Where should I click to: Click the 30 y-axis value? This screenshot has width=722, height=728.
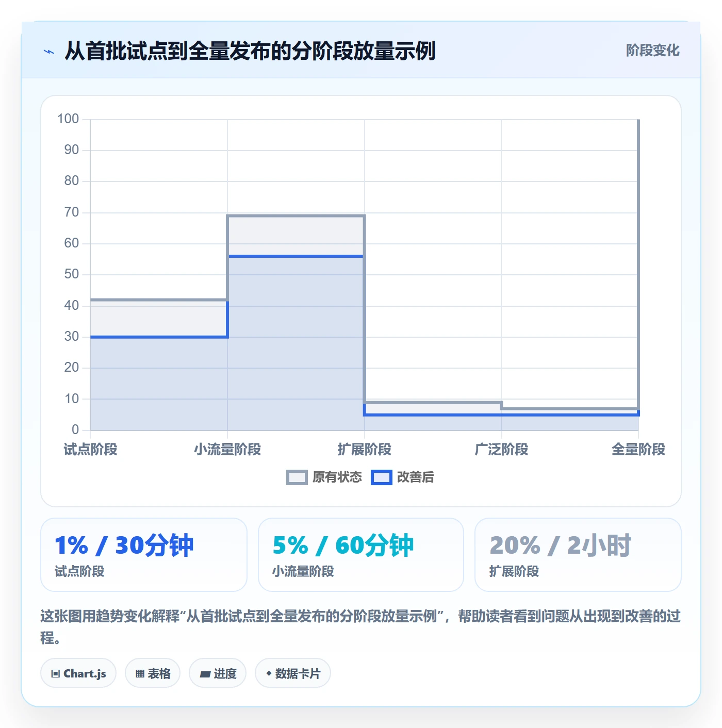[72, 337]
